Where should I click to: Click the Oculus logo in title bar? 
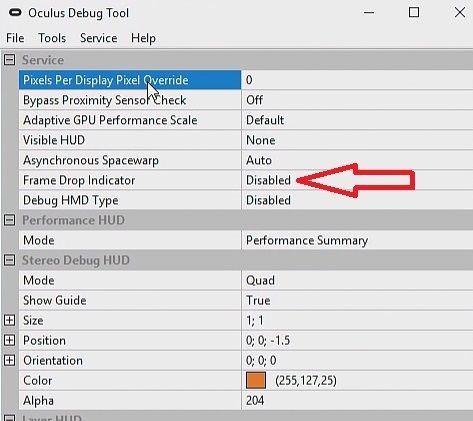coord(15,13)
